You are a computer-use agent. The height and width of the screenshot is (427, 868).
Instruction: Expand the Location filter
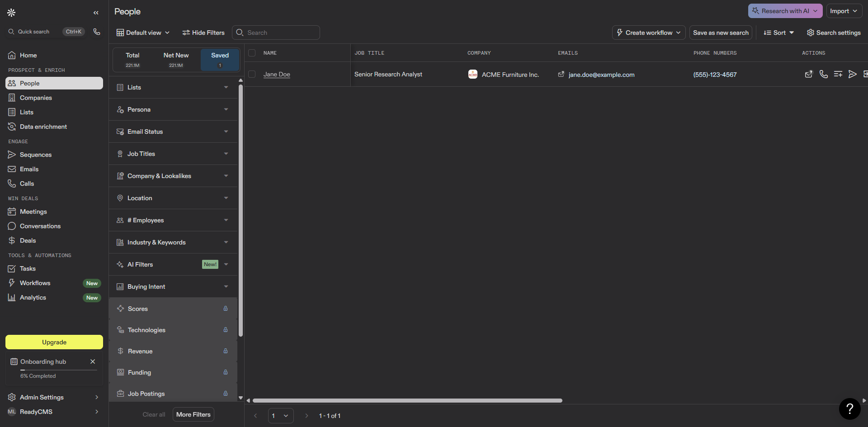[x=173, y=198]
